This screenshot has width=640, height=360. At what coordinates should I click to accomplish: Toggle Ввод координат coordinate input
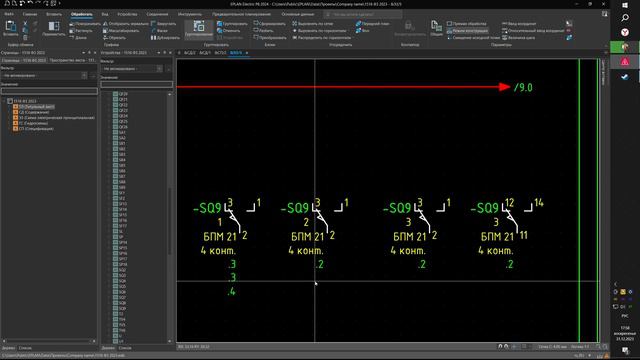tap(519, 24)
